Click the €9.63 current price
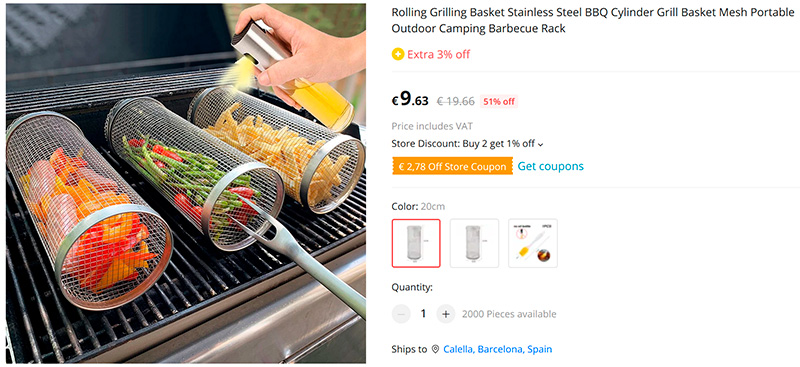Viewport: 800px width, 367px height. click(x=410, y=99)
